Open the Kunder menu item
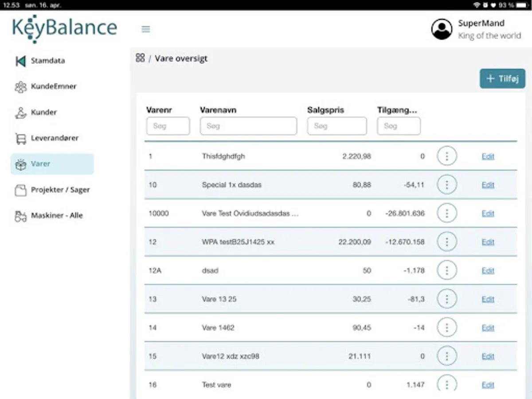 [x=43, y=113]
